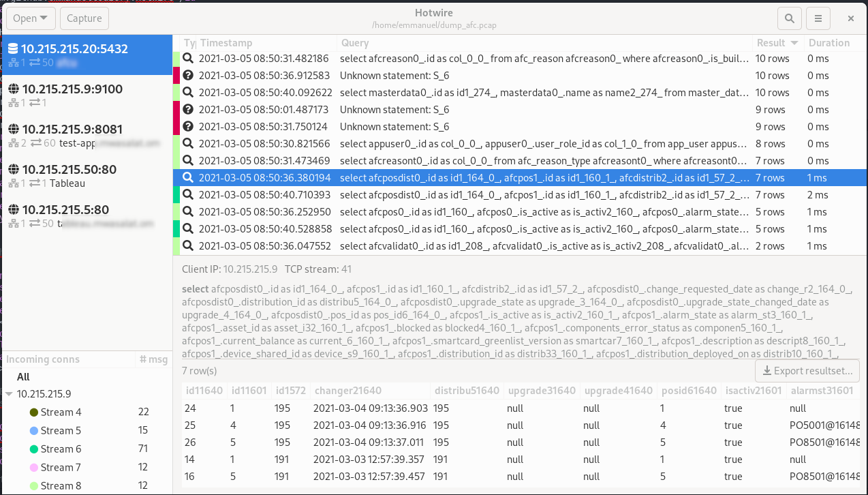Click blue color dot of Stream 5
The image size is (868, 495).
click(x=34, y=431)
